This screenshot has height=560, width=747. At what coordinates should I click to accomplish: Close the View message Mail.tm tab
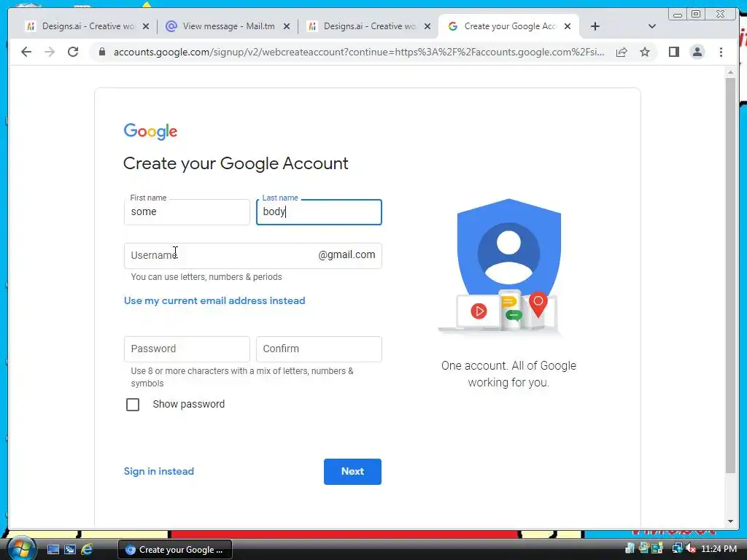pyautogui.click(x=286, y=27)
